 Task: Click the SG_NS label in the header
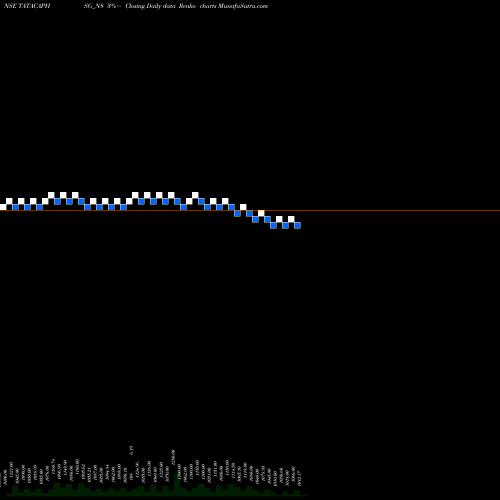point(94,6)
